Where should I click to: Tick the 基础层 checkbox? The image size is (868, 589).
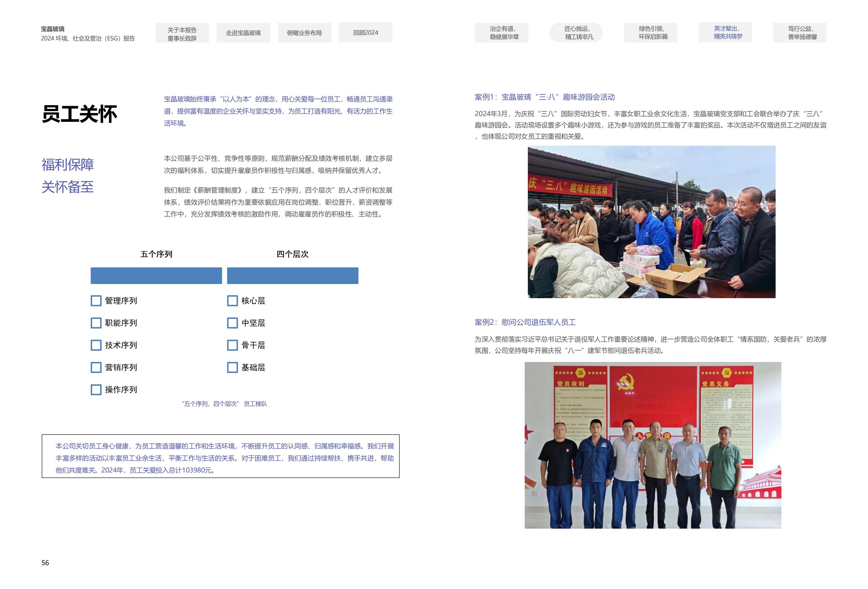(x=232, y=367)
